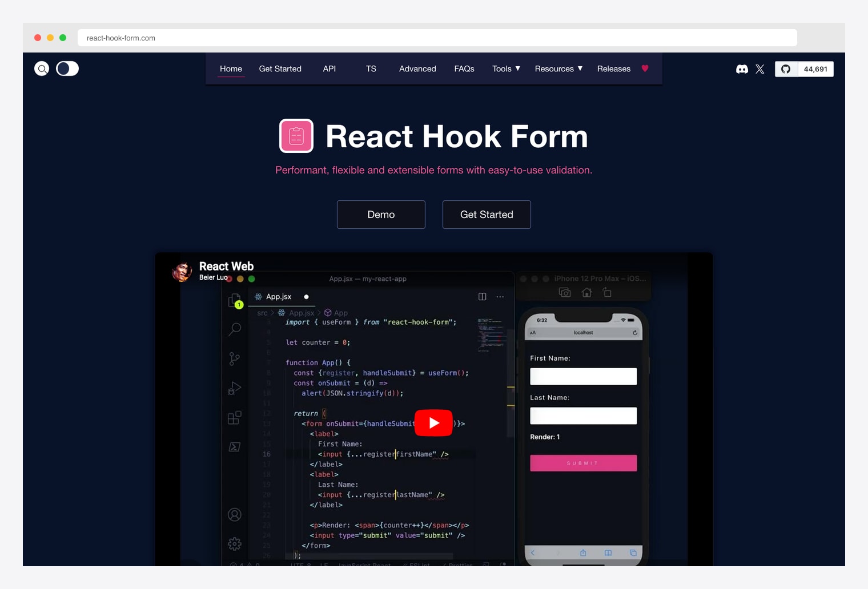
Task: Click the First Name input on phone
Action: (x=583, y=377)
